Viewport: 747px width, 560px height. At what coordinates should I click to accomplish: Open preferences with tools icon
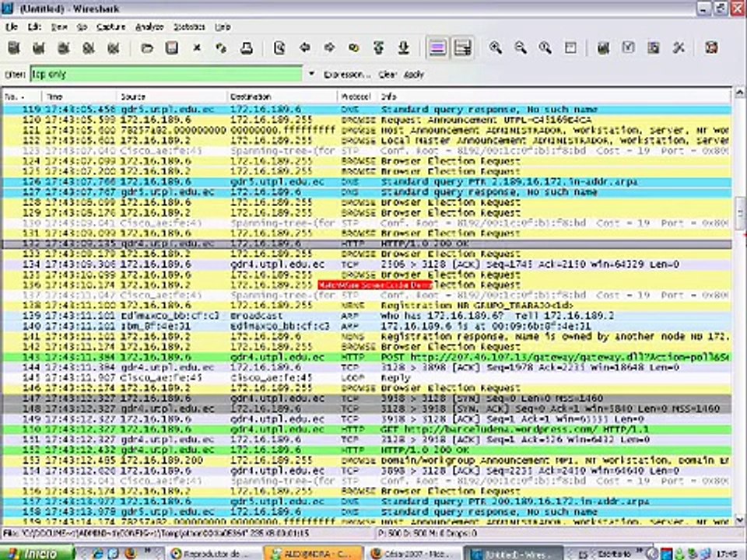click(x=679, y=47)
